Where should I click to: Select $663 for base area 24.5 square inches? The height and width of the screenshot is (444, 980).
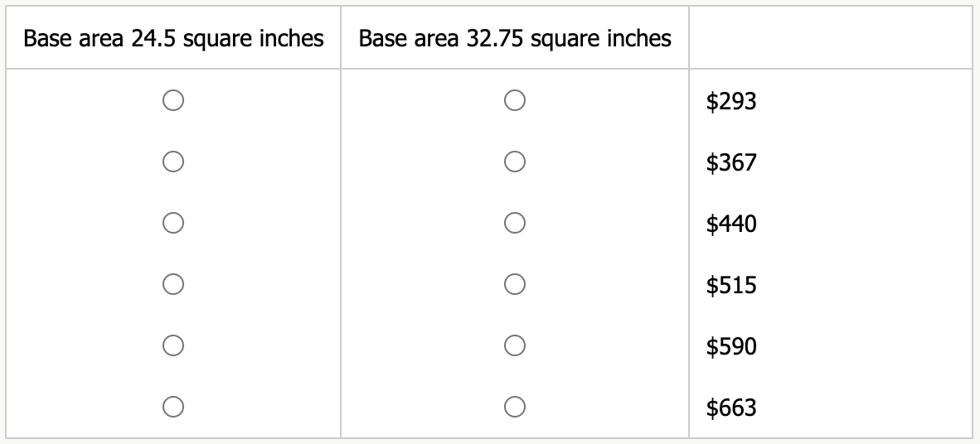[172, 407]
